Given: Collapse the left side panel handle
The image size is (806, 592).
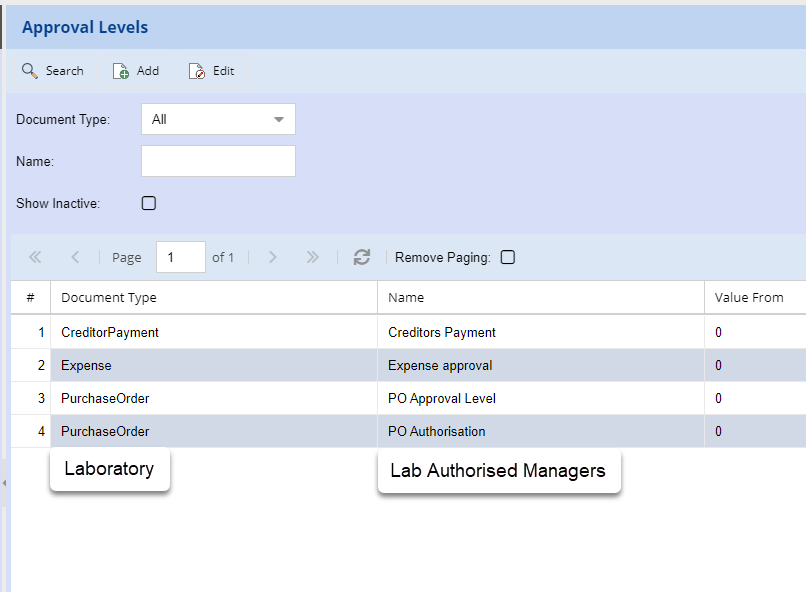Looking at the screenshot, I should tap(4, 483).
